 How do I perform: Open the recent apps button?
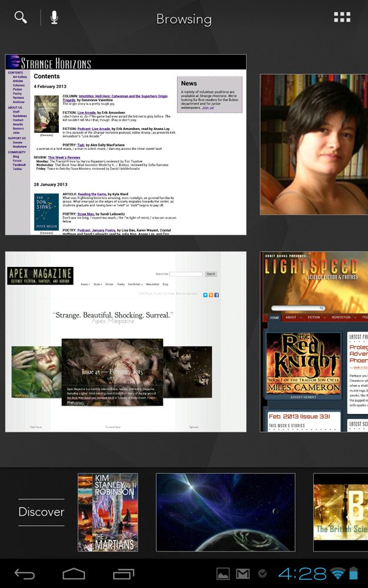tap(124, 574)
